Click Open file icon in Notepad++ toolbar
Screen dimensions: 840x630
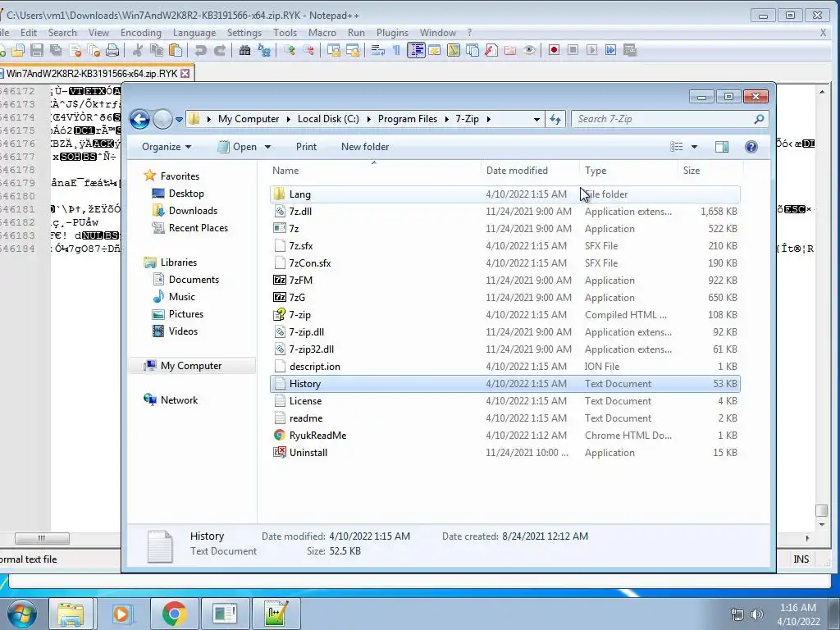coord(18,50)
